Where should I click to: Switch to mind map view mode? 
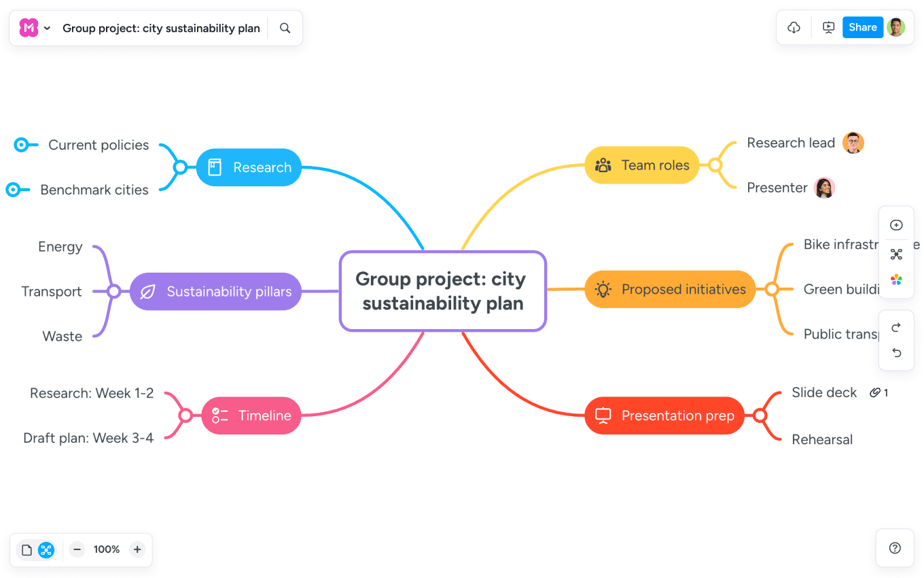[x=46, y=550]
